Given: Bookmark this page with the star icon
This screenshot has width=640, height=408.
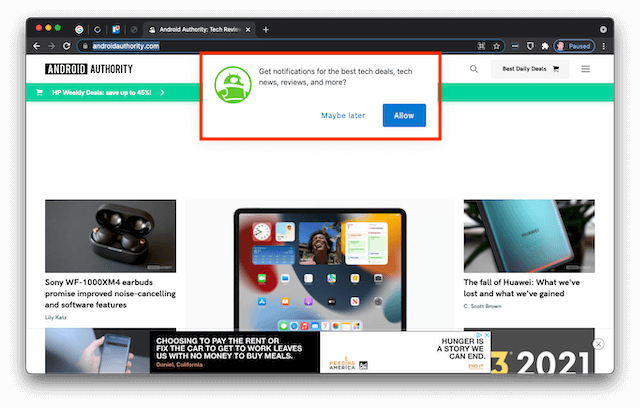Looking at the screenshot, I should click(496, 46).
